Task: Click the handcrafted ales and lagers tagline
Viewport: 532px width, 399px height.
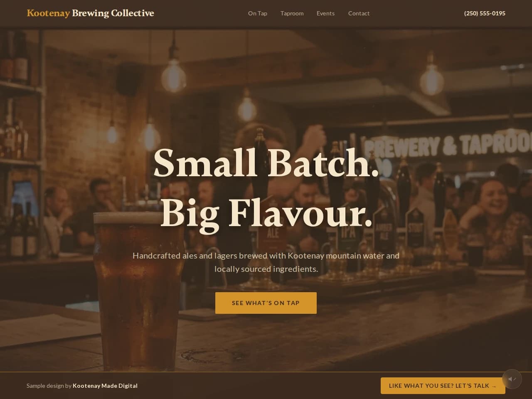Action: (266, 262)
